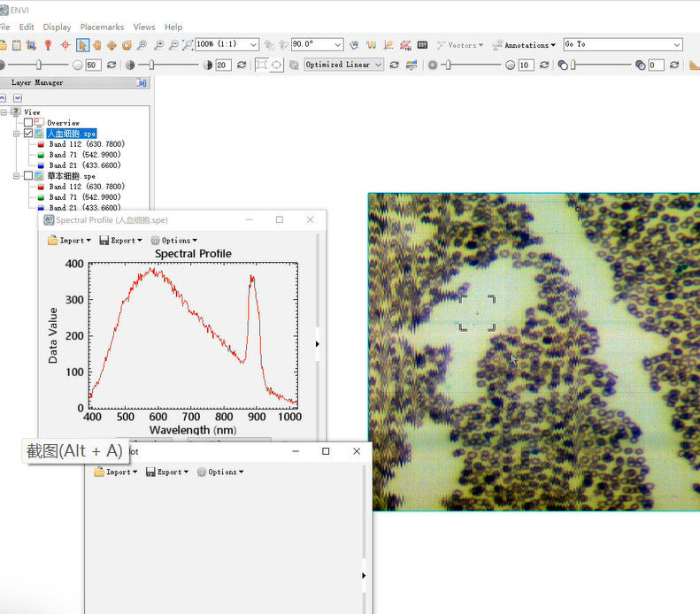The image size is (700, 614).
Task: Open the Display menu
Action: coord(58,27)
